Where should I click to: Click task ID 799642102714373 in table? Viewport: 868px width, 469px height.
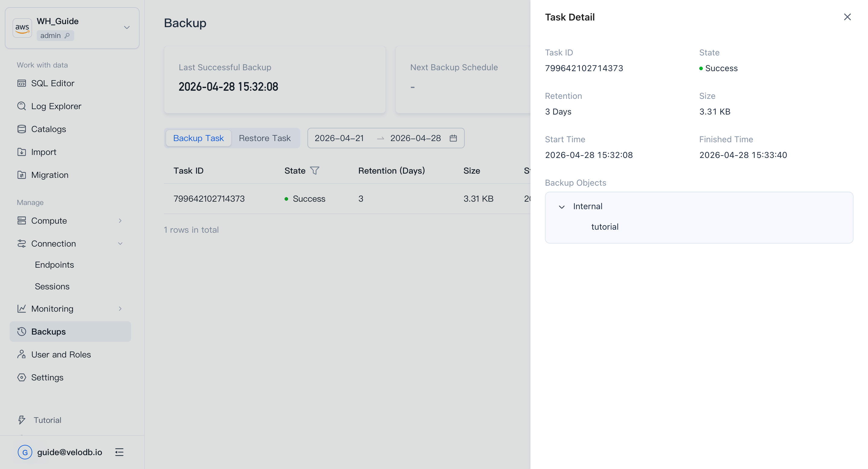coord(209,199)
